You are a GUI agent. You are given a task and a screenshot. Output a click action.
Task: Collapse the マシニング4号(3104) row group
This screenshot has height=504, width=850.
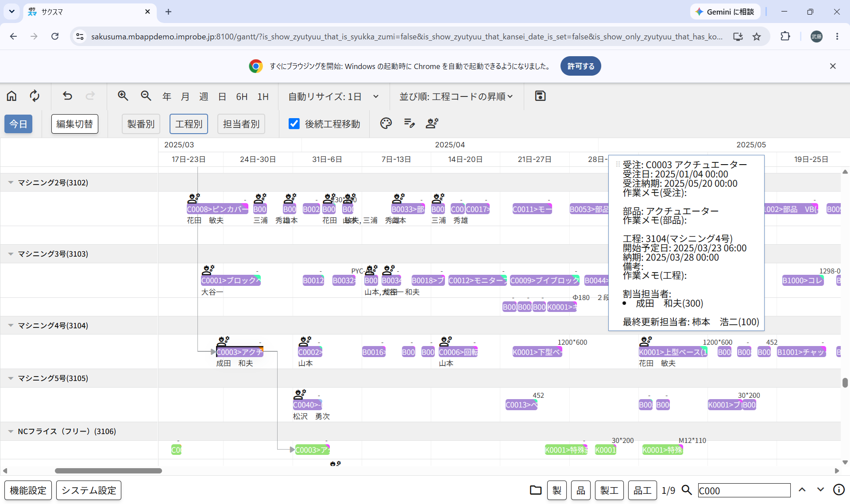click(11, 325)
